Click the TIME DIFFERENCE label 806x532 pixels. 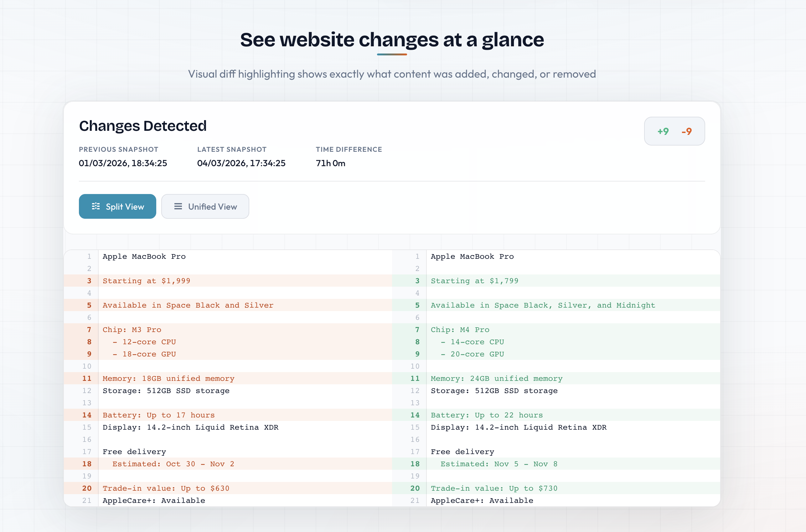[x=349, y=149]
